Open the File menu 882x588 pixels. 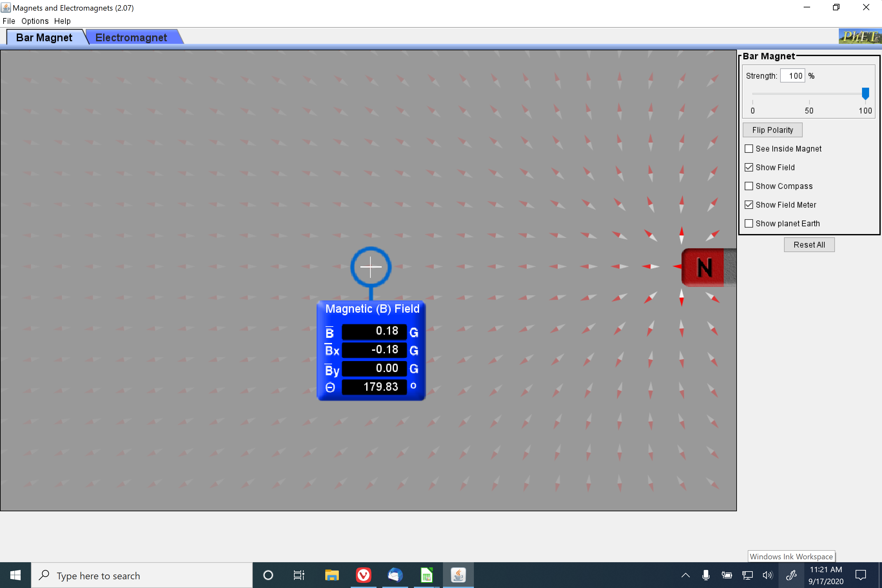[x=9, y=21]
